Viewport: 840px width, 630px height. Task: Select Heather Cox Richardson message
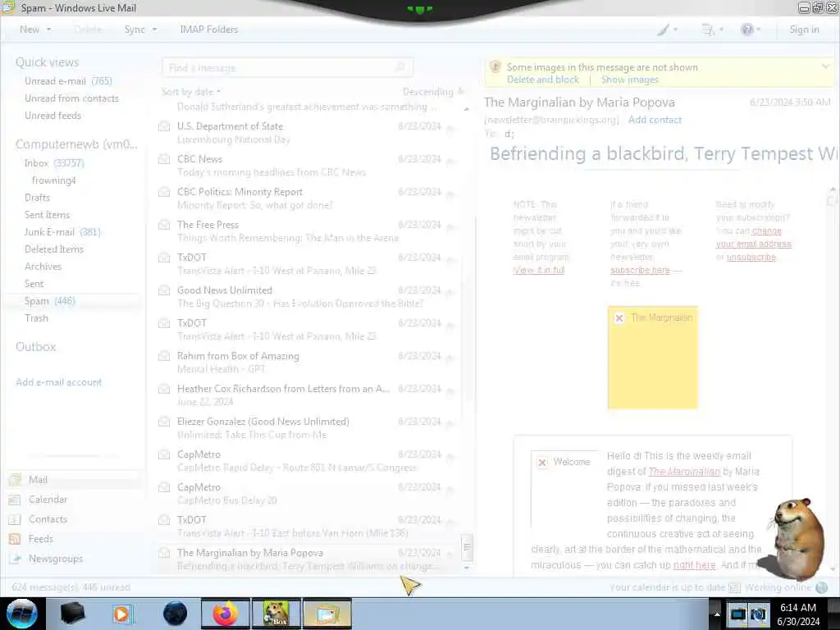pos(305,395)
